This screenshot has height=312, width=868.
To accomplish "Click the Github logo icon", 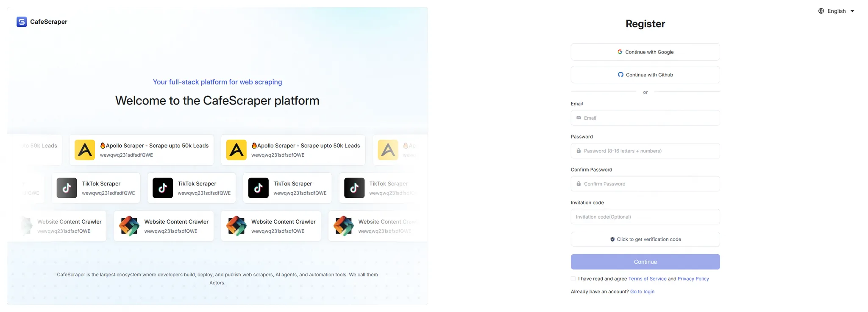I will point(620,75).
